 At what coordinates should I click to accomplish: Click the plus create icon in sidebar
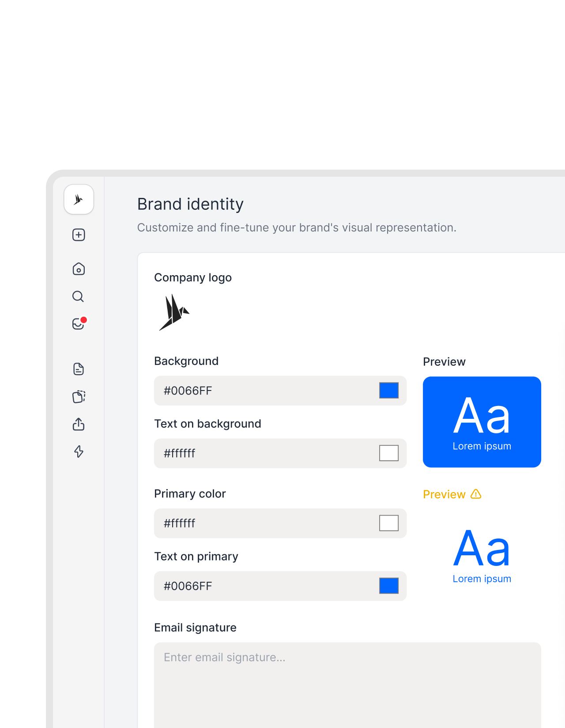point(79,235)
